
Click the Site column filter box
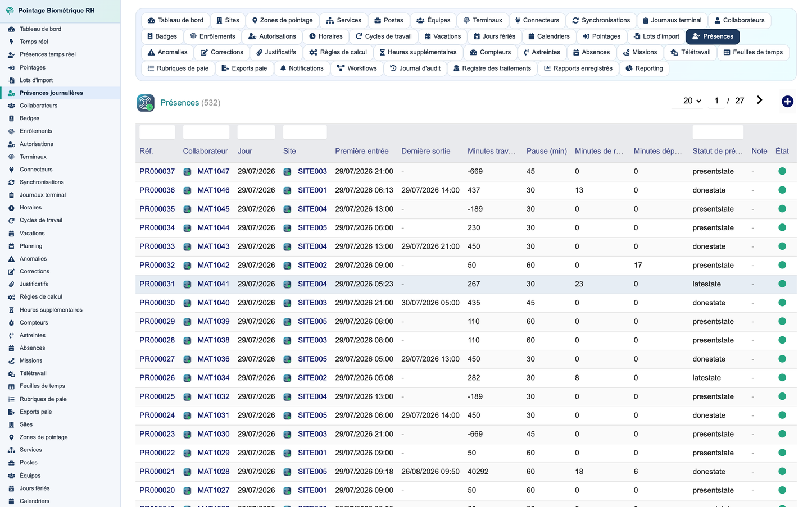[305, 132]
